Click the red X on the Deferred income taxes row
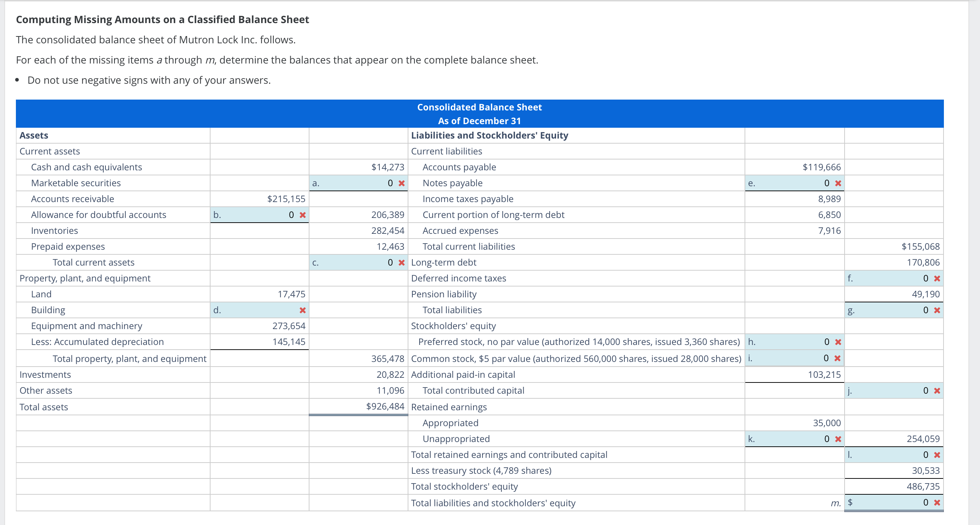The image size is (980, 525). pyautogui.click(x=937, y=278)
